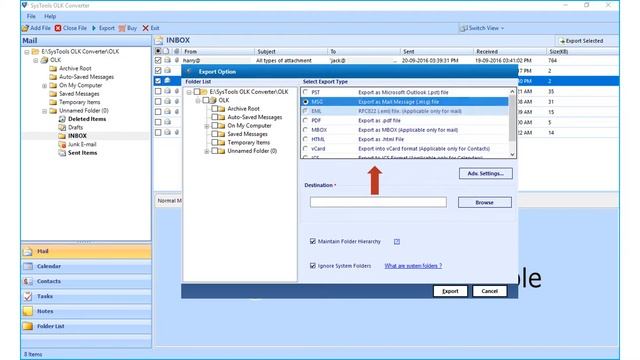Screen dimensions: 640x360
Task: Click the Buy cart icon
Action: pos(122,28)
